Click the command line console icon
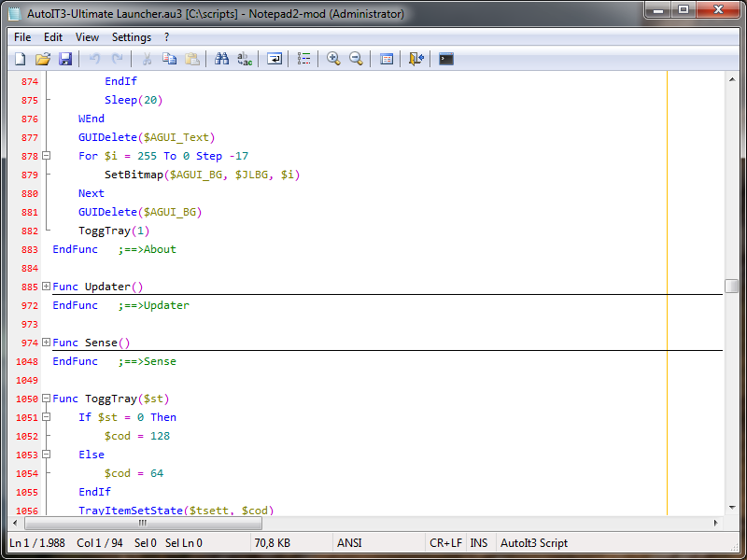The image size is (747, 560). tap(446, 59)
